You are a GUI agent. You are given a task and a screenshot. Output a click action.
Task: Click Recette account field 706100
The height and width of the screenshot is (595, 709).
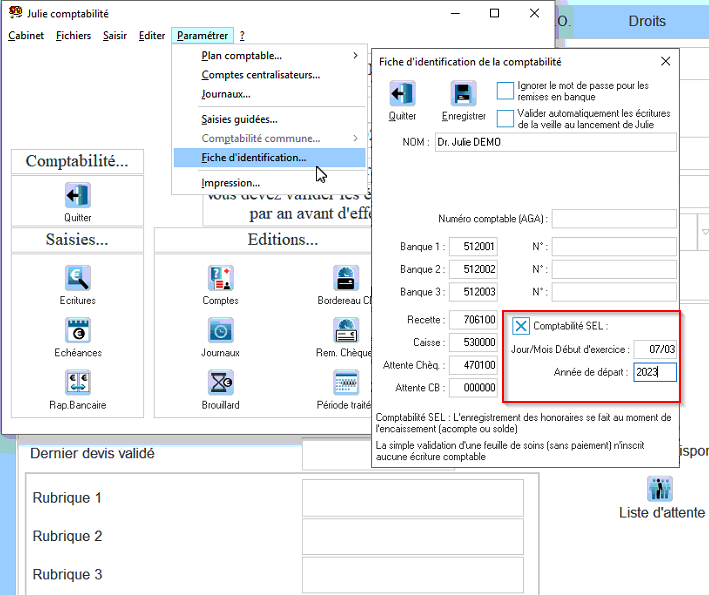click(x=473, y=320)
